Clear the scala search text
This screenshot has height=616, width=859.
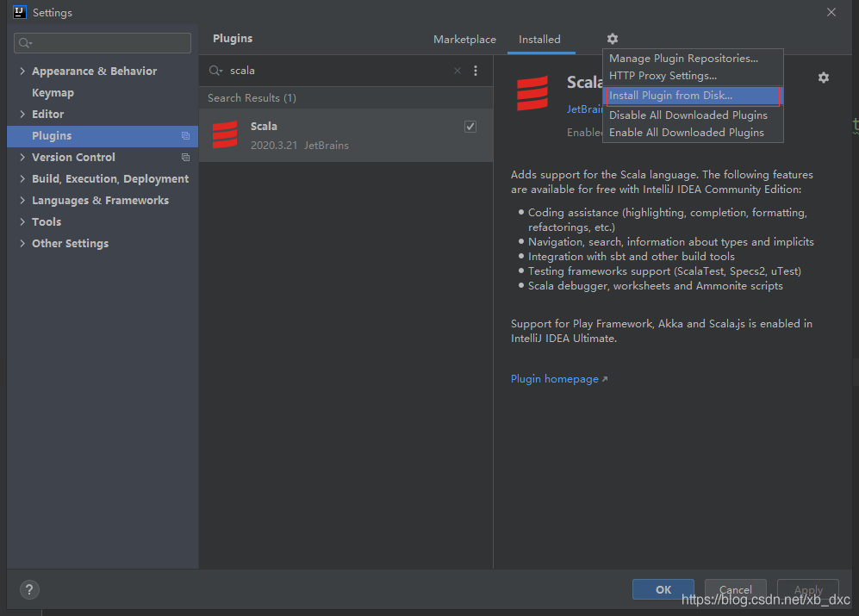(x=457, y=71)
